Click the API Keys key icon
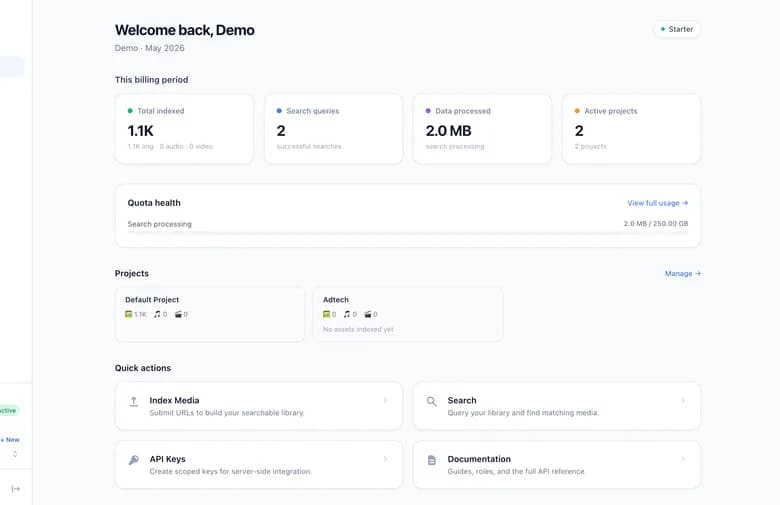Screen dimensions: 780x505 click(x=133, y=460)
